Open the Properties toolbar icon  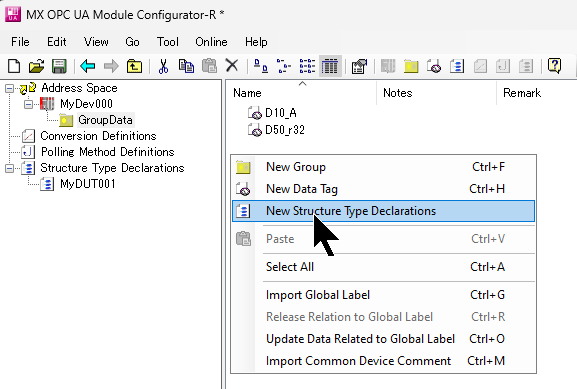tap(359, 66)
